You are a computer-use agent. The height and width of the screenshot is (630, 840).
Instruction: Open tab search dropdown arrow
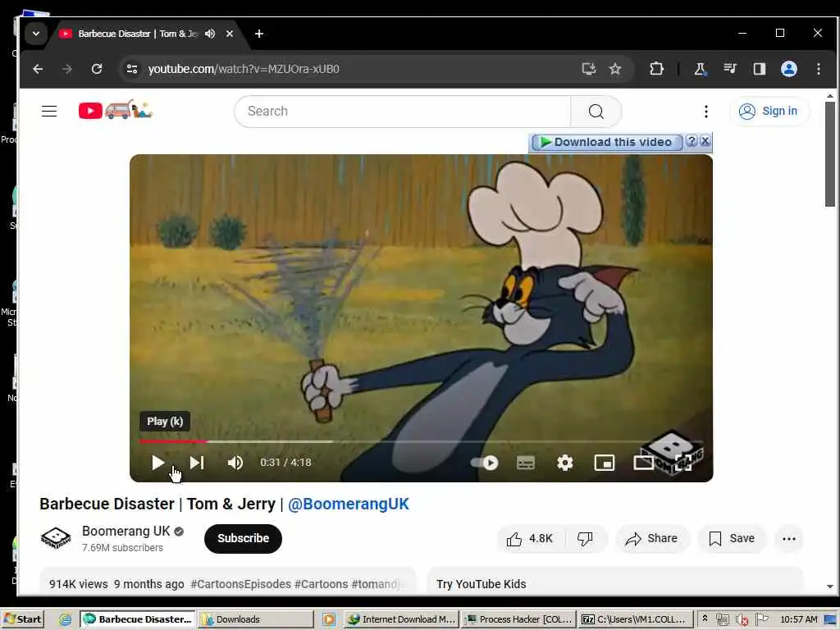(x=36, y=34)
